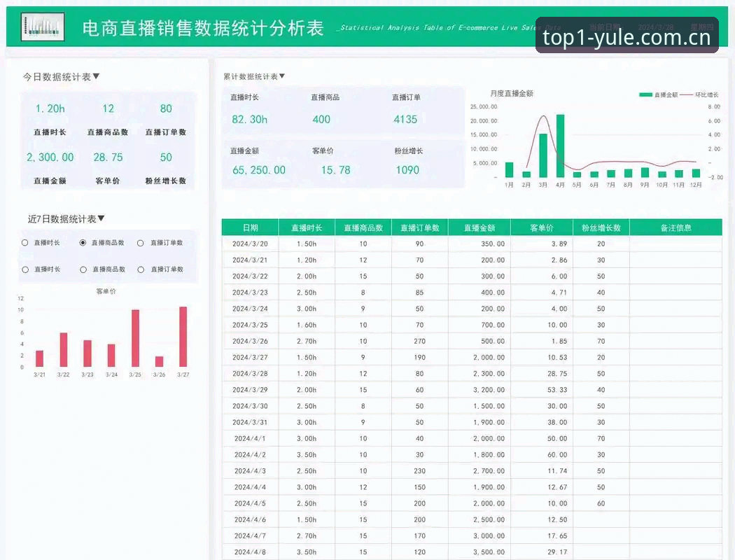Select the unchecked 直播商品数 radio button
735x560 pixels.
[83, 269]
